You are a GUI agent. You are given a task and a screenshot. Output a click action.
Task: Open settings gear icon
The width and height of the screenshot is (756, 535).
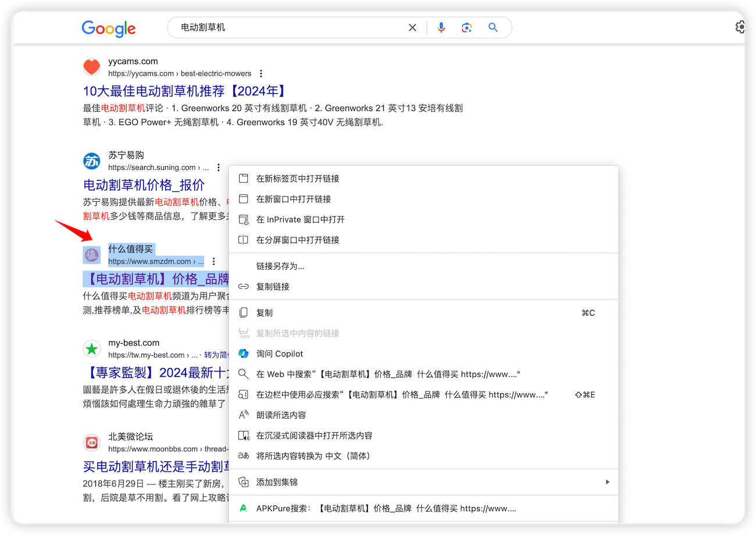coord(740,27)
